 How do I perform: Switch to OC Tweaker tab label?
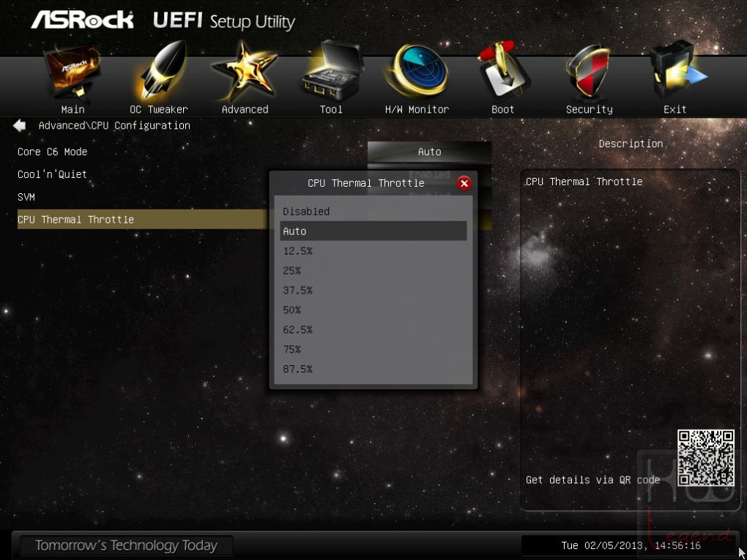159,110
